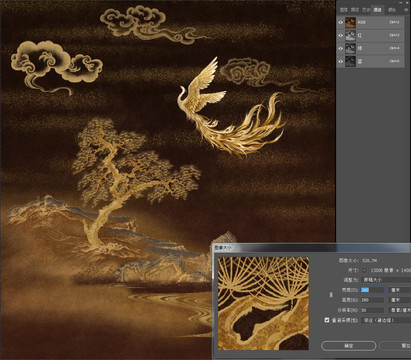The width and height of the screenshot is (411, 360).
Task: Select the Red channel thumbnail
Action: click(x=350, y=35)
